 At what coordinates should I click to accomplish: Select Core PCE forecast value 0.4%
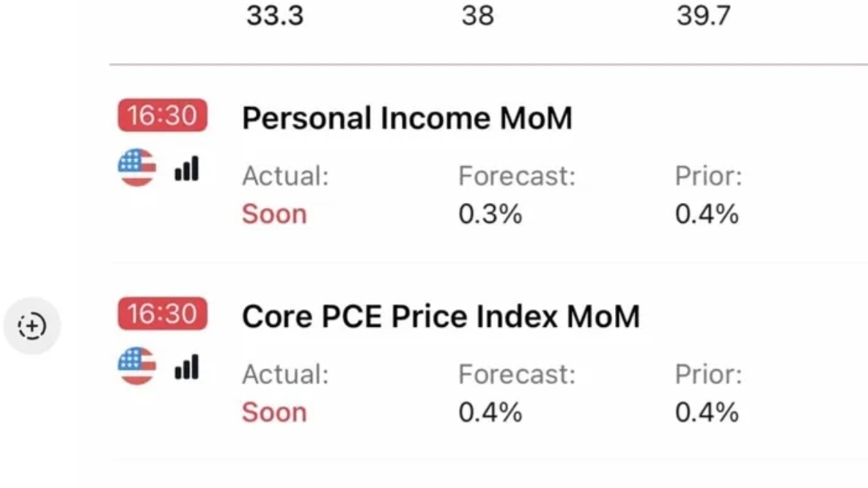pos(490,413)
